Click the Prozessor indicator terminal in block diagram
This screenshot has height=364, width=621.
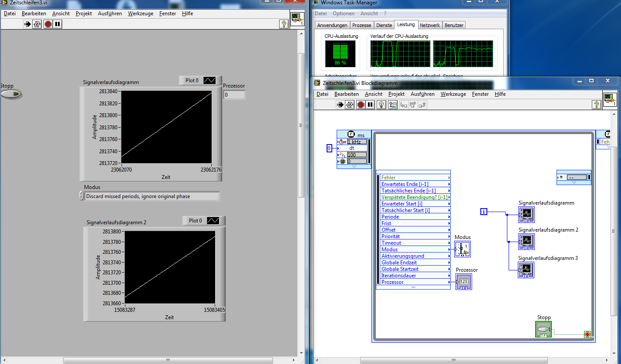464,282
